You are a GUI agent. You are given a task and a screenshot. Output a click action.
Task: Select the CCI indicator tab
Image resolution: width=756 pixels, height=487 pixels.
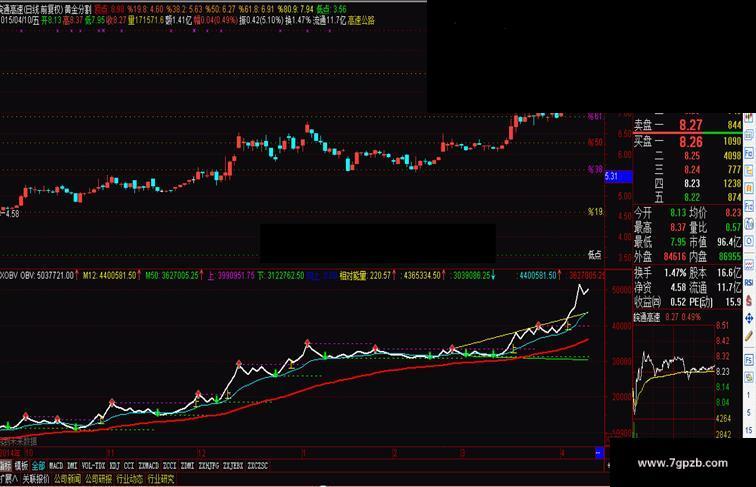point(129,466)
